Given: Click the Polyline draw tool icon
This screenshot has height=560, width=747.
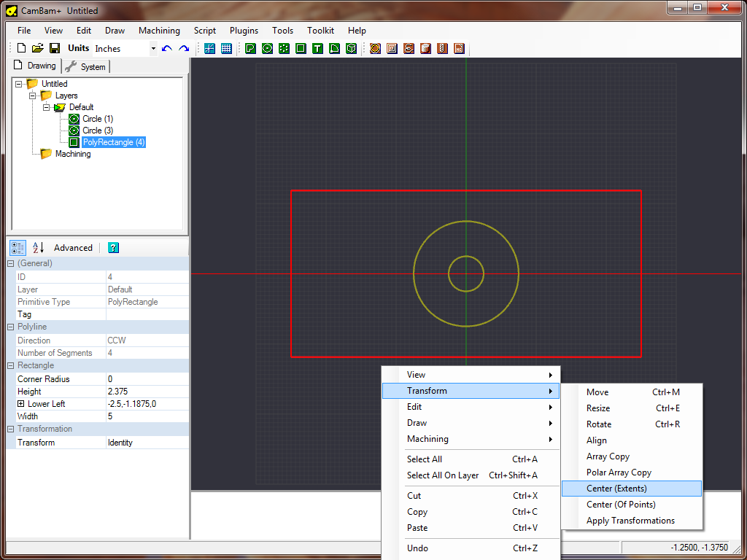Looking at the screenshot, I should click(x=250, y=49).
